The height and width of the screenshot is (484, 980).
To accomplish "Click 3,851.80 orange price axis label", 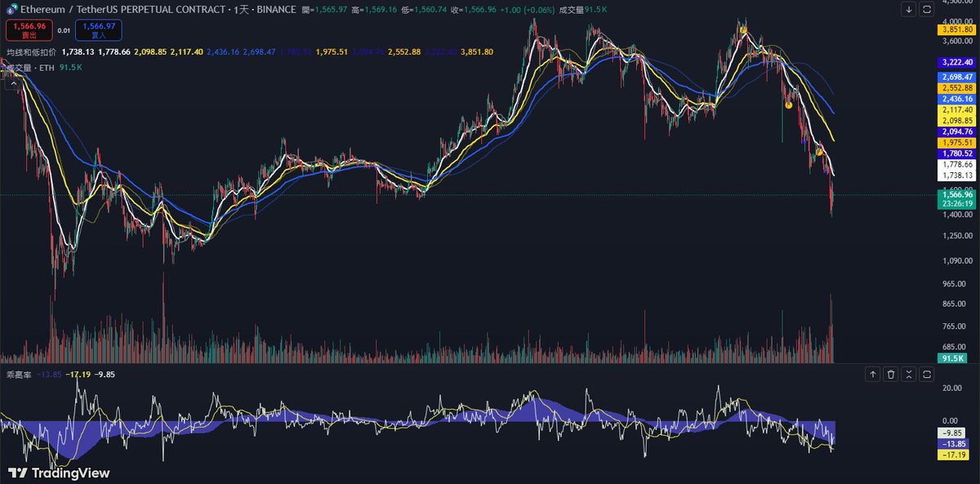I will coord(956,29).
